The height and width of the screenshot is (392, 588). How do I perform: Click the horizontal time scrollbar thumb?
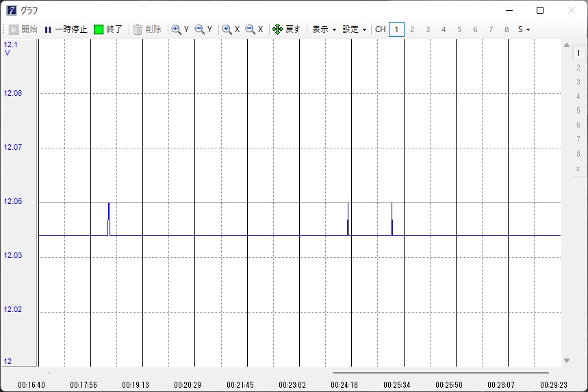[440, 373]
